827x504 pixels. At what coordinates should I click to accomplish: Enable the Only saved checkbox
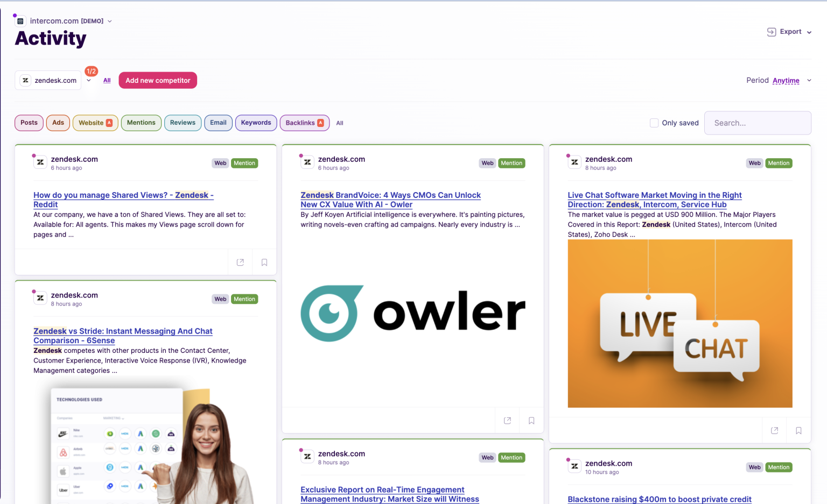654,123
